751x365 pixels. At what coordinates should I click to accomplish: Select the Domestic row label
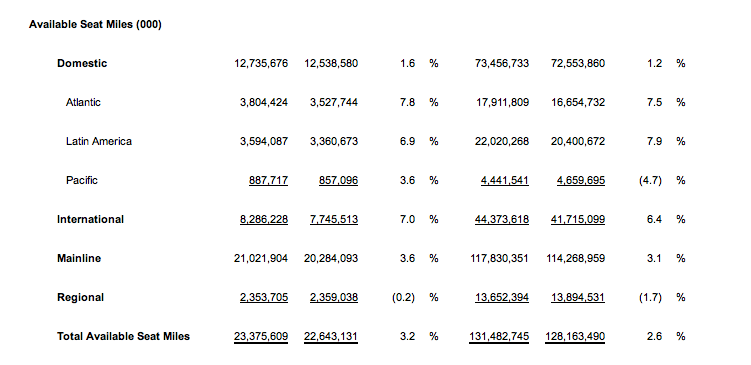point(82,63)
